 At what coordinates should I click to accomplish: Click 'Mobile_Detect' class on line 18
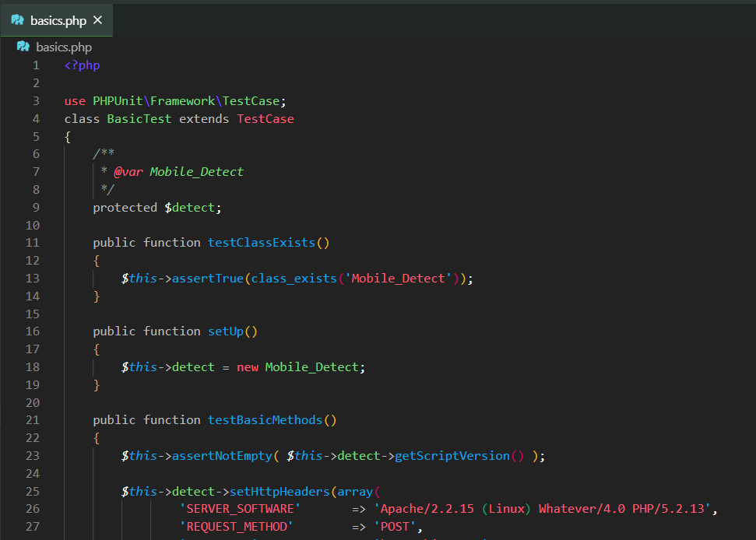pos(312,367)
